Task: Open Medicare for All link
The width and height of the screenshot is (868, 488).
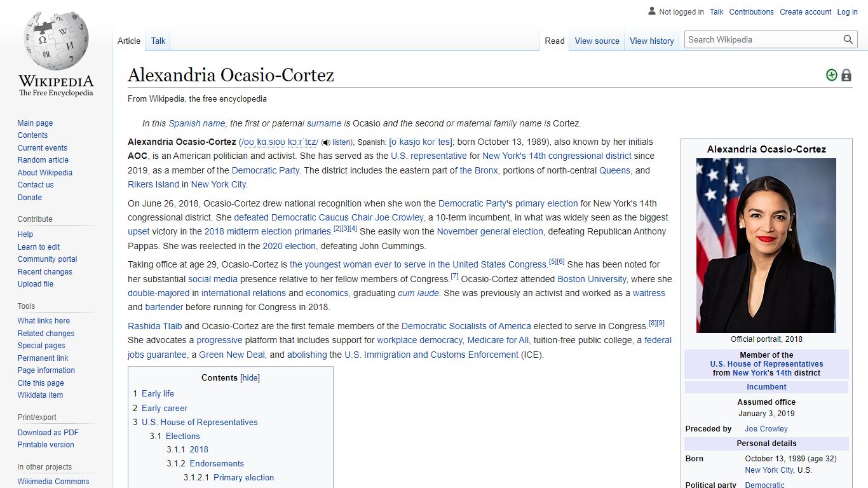Action: [498, 341]
